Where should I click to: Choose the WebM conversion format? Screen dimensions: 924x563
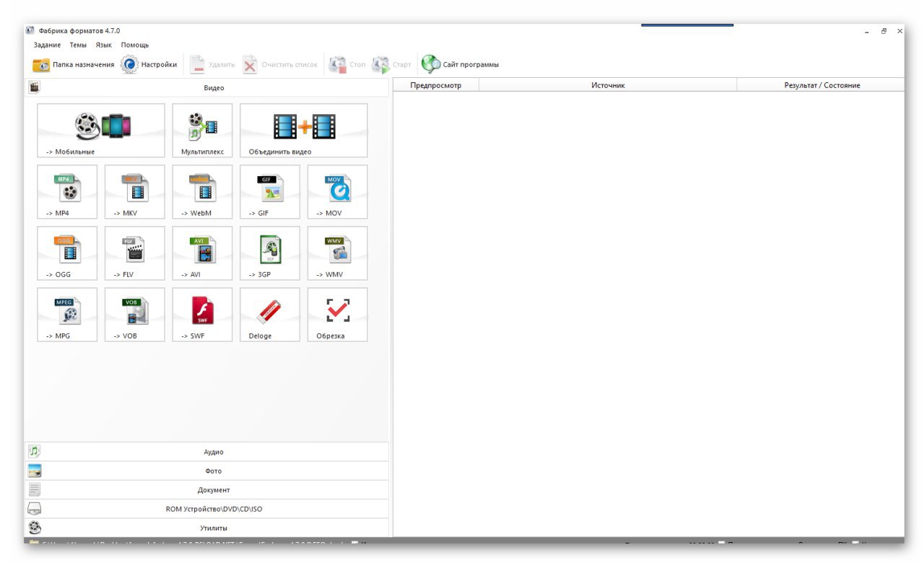pyautogui.click(x=202, y=192)
